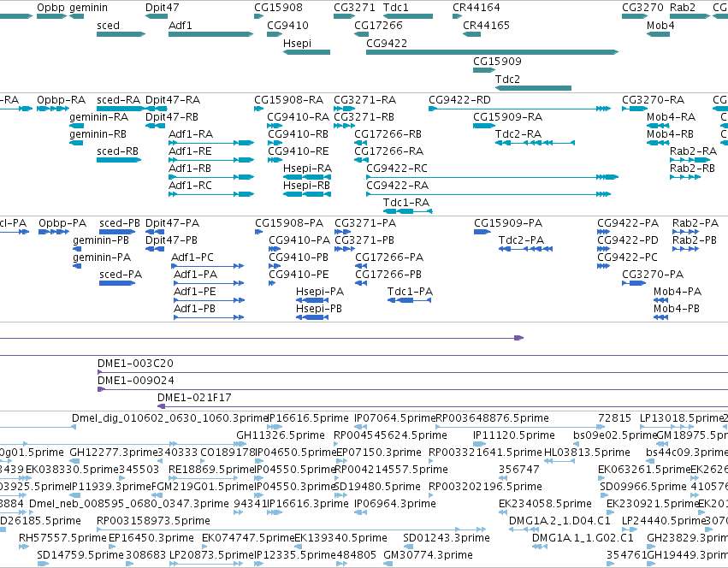Click the CR44165 gene label
The width and height of the screenshot is (728, 568).
[x=486, y=26]
